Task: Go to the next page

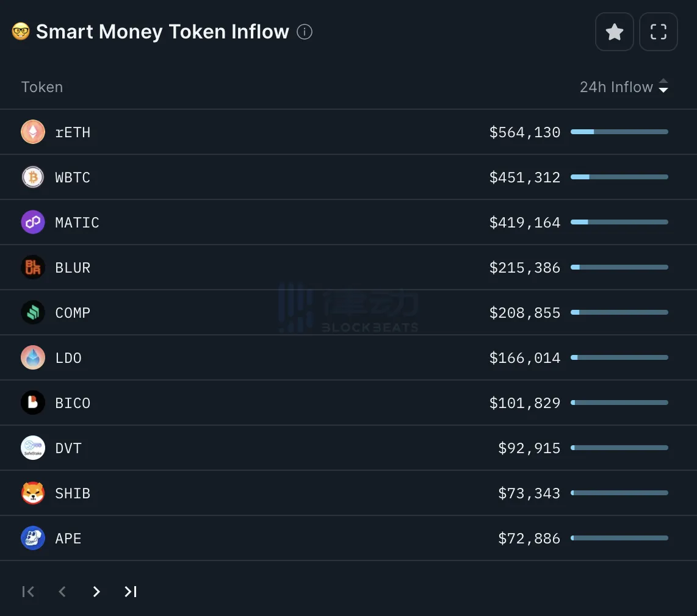Action: coord(96,592)
